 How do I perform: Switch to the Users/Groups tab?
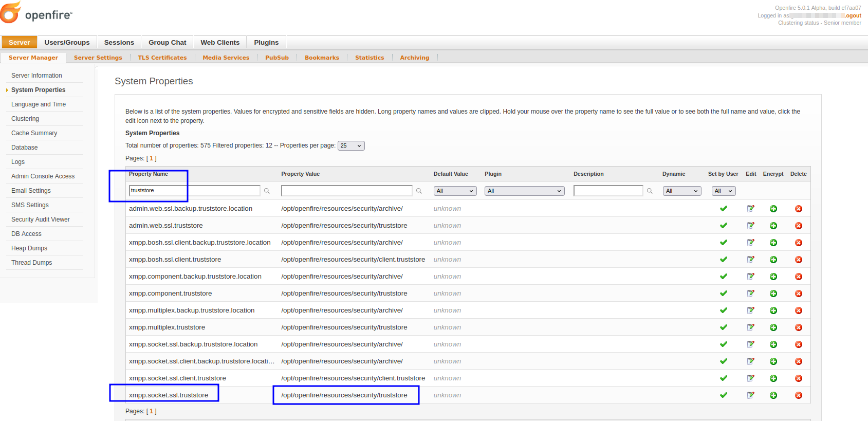67,43
